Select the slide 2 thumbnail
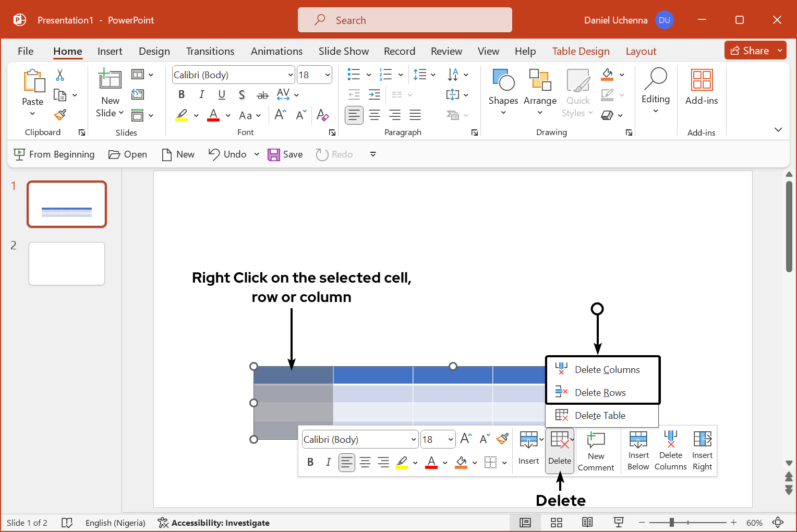 click(67, 263)
